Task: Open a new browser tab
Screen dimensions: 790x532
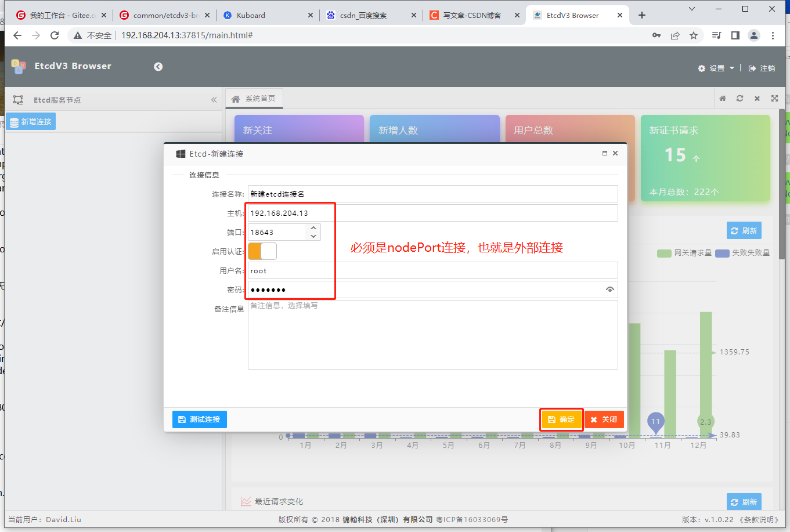Action: (x=641, y=15)
